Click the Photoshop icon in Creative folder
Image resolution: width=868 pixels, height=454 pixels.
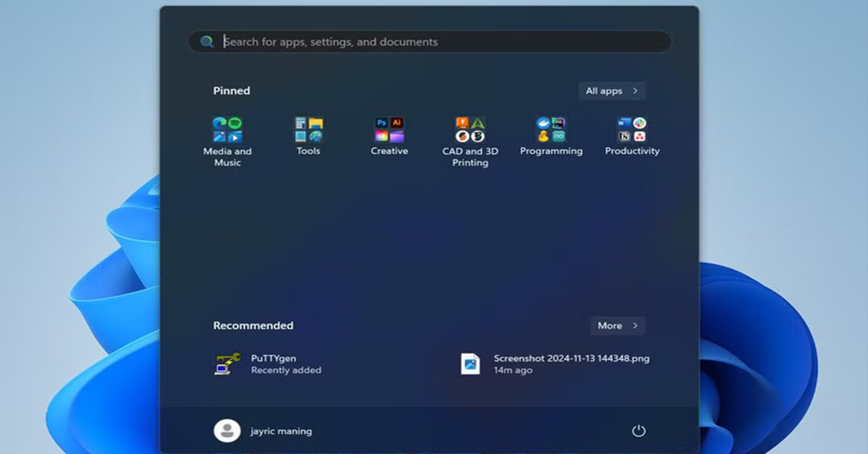coord(382,124)
